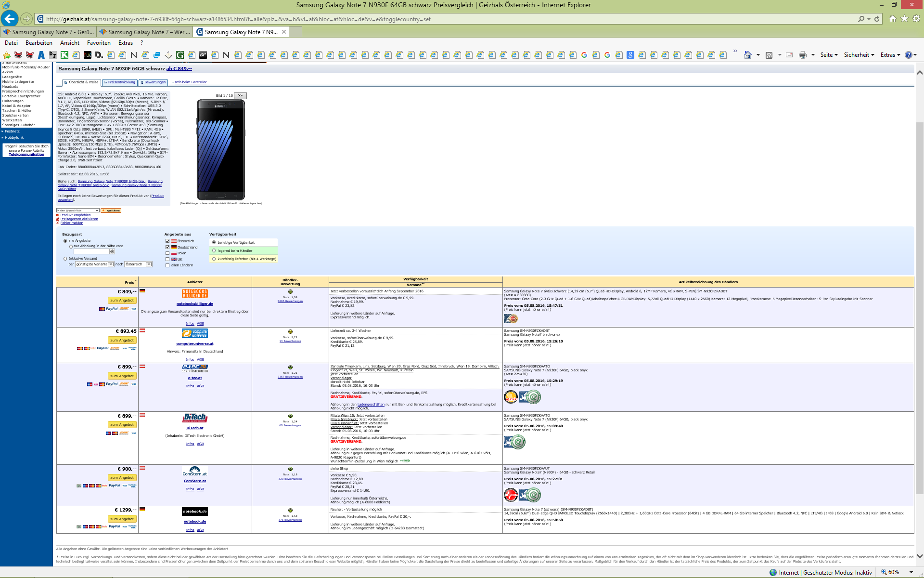Image resolution: width=924 pixels, height=578 pixels.
Task: Click the computeruniverse shop logo
Action: click(195, 333)
